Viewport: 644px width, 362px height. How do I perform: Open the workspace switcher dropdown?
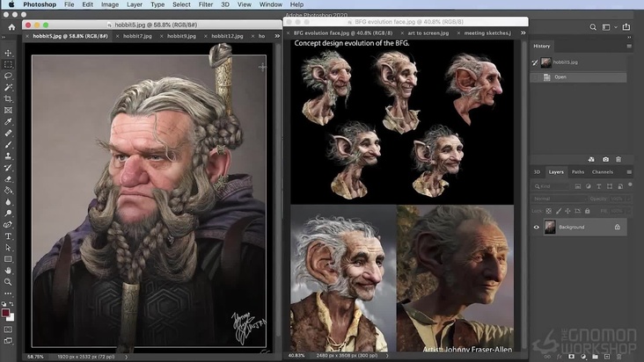point(609,27)
